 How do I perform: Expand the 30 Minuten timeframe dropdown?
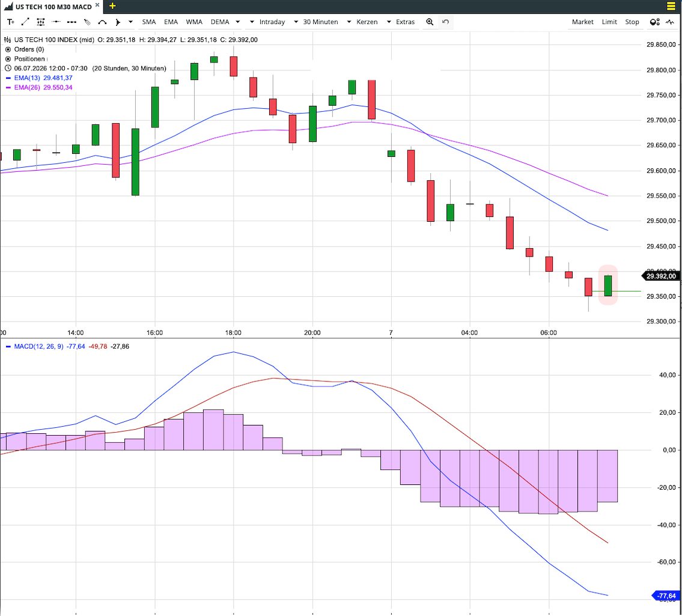pyautogui.click(x=316, y=22)
